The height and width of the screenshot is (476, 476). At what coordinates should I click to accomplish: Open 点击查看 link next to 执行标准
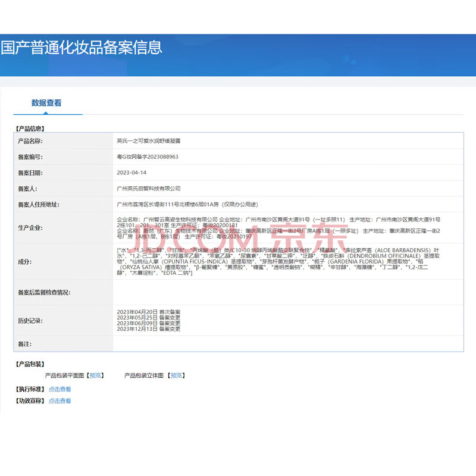coord(59,389)
